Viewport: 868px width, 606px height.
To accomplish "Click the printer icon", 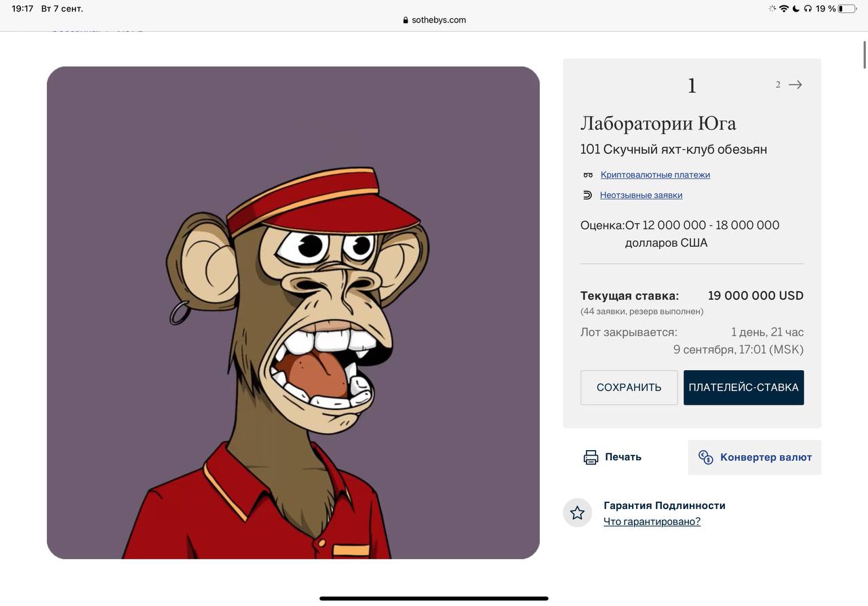I will (591, 457).
